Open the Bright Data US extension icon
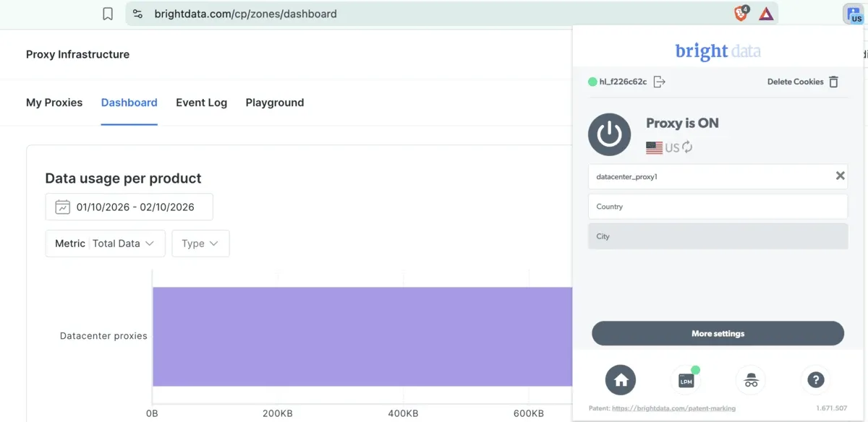868x422 pixels. [x=854, y=14]
